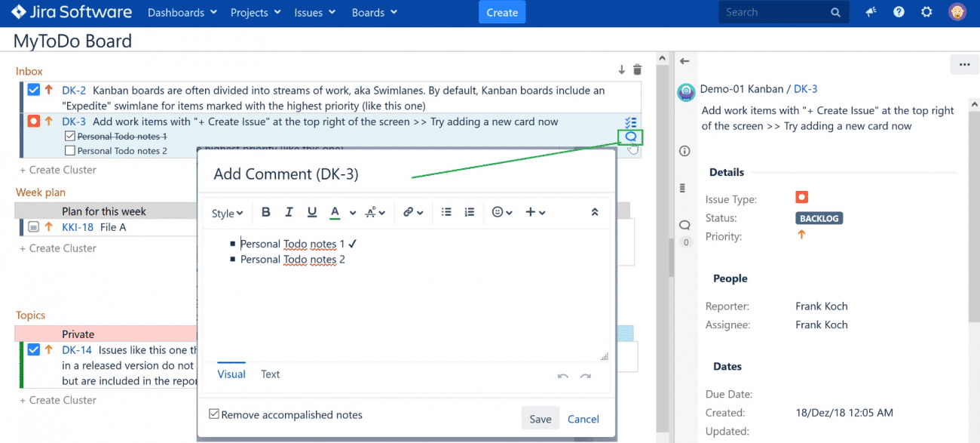The height and width of the screenshot is (443, 980).
Task: Click the info icon in detail sidebar
Action: click(684, 151)
